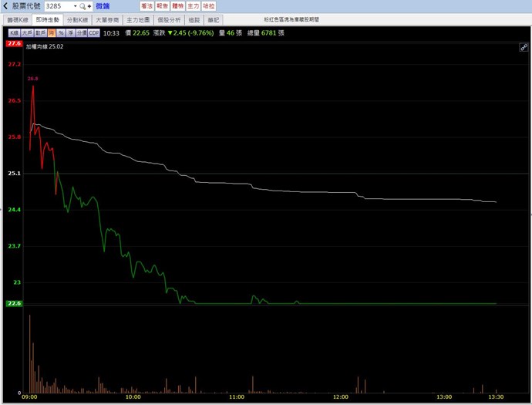Toggle the CDP indicator button
The height and width of the screenshot is (405, 532).
[94, 33]
